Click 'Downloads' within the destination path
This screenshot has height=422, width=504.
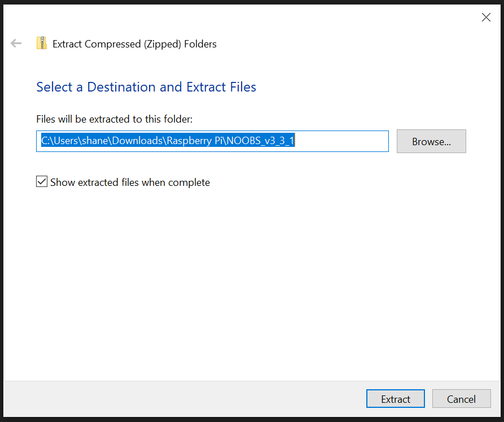(x=136, y=141)
